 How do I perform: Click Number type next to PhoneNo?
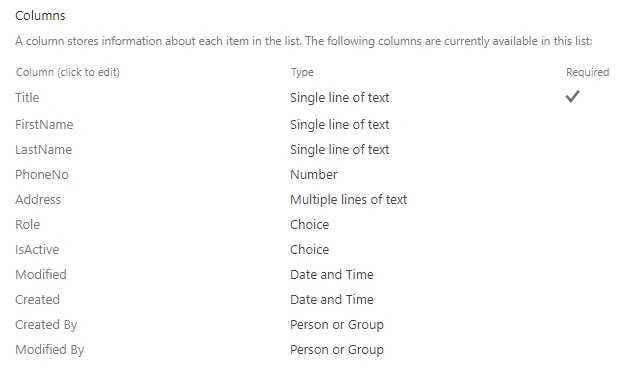pos(314,175)
